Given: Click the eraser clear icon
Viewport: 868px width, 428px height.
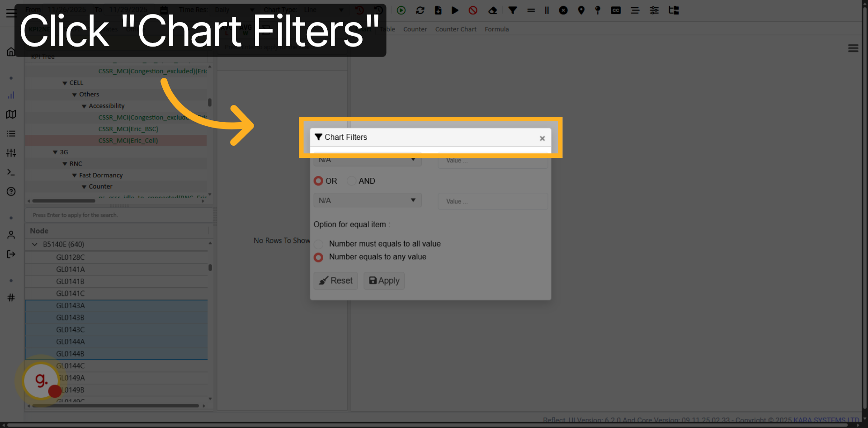Looking at the screenshot, I should [493, 10].
